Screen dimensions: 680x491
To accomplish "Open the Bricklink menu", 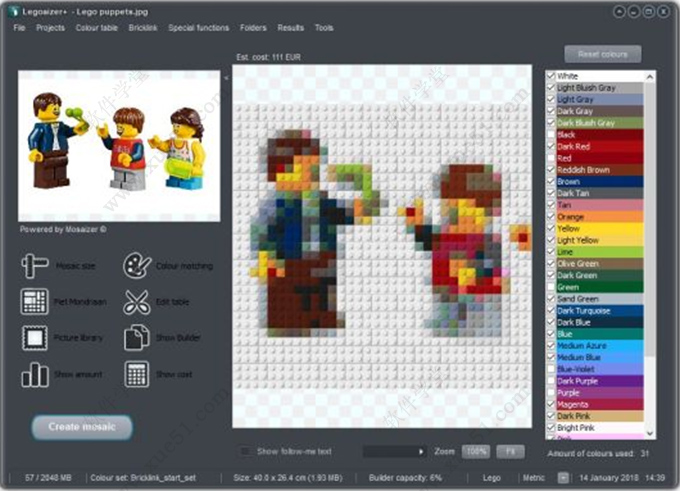I will tap(143, 28).
